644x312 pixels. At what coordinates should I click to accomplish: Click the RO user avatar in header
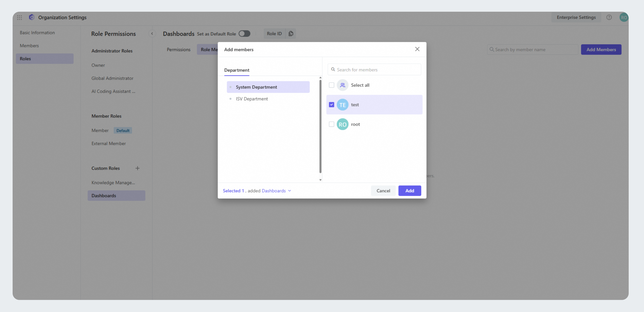pos(624,18)
